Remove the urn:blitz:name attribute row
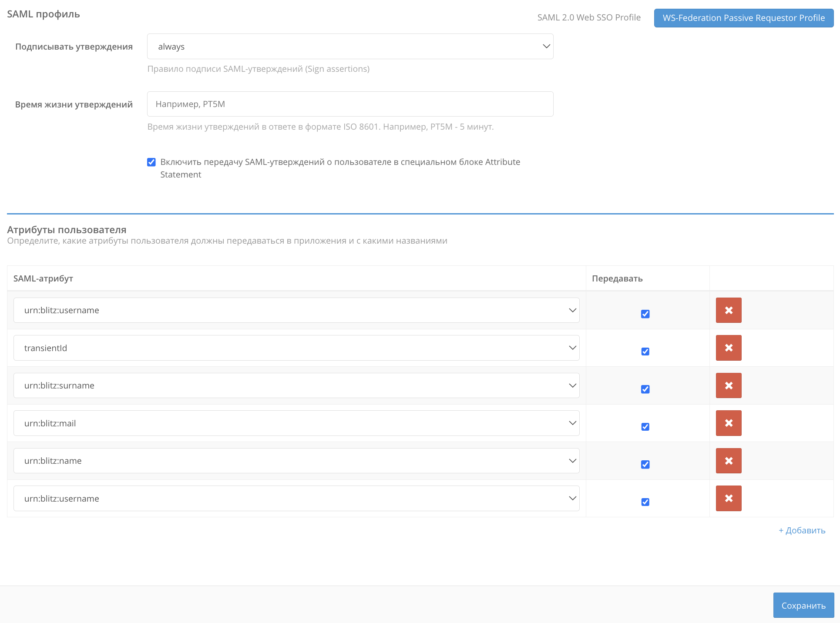 [728, 461]
